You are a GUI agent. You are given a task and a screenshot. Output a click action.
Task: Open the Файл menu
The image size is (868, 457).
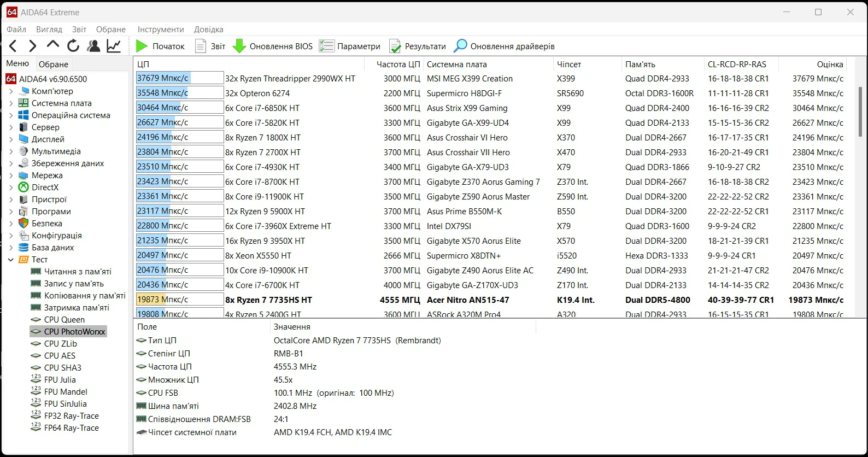pyautogui.click(x=16, y=30)
